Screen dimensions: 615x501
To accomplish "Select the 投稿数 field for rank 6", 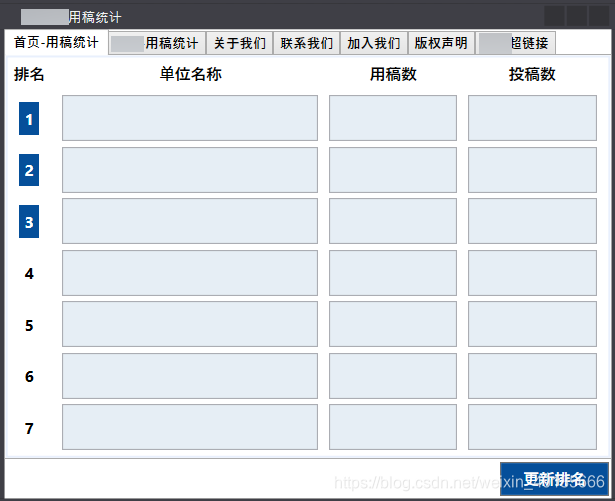I will point(532,376).
